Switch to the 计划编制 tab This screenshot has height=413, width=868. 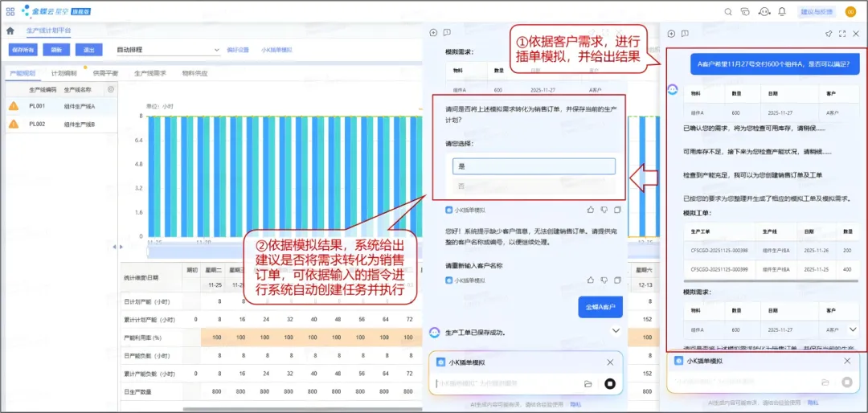tap(63, 73)
